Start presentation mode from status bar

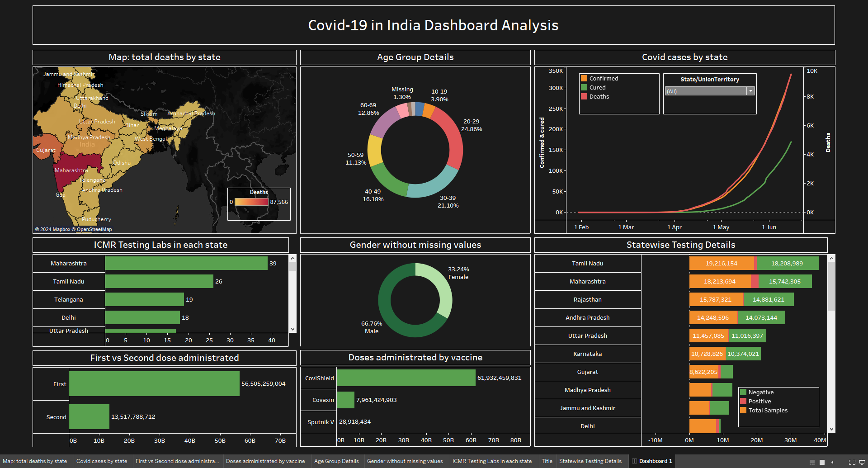862,462
